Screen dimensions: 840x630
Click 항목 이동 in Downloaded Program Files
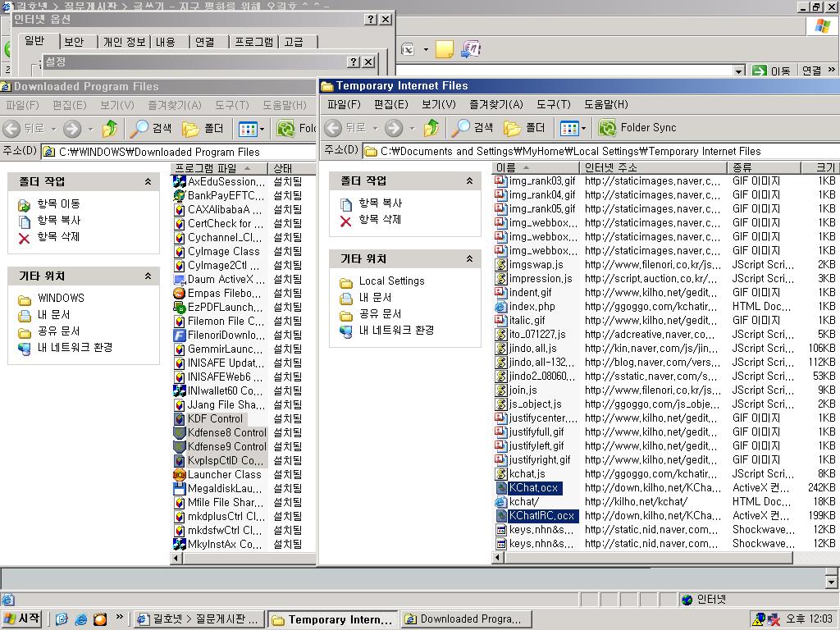coord(58,203)
